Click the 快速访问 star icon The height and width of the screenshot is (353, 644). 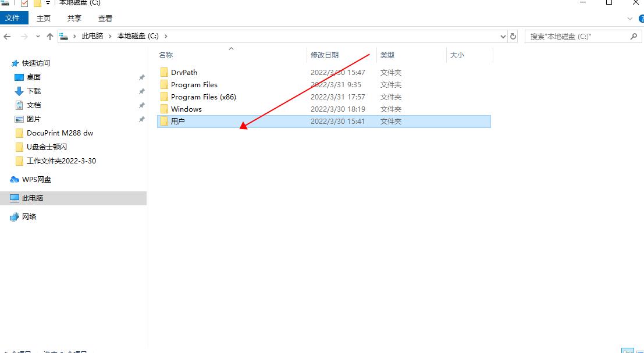click(15, 63)
